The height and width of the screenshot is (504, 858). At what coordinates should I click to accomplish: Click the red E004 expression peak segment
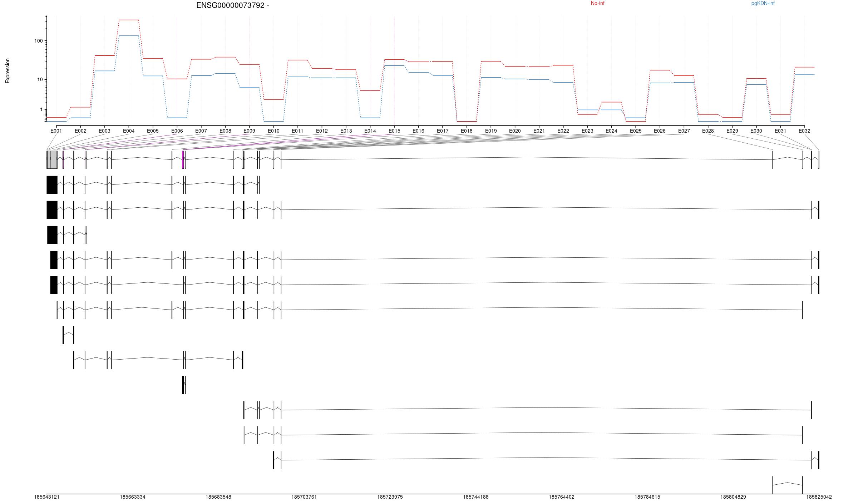pyautogui.click(x=129, y=20)
